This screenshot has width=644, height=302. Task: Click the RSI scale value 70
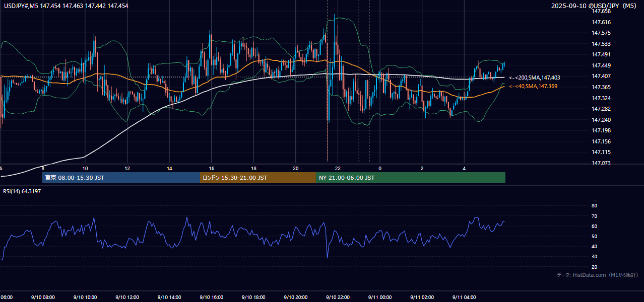point(594,216)
